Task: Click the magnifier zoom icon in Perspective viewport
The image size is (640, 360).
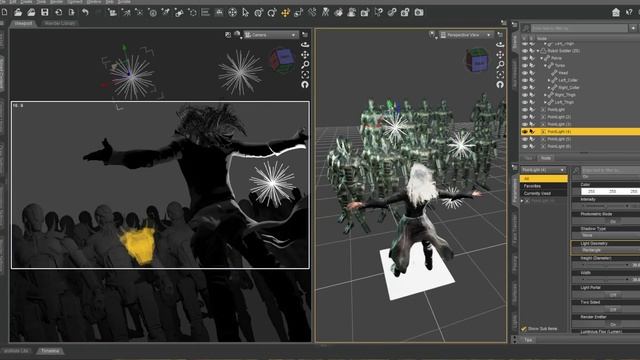Action: pos(500,64)
